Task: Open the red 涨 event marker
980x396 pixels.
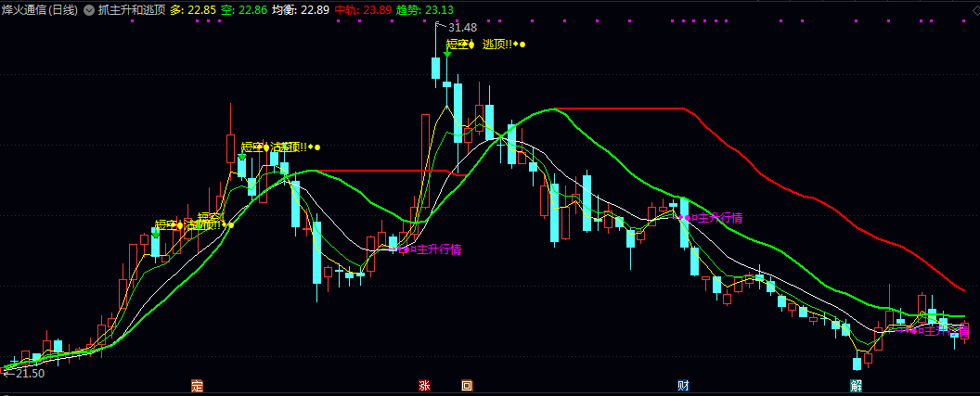Action: tap(424, 386)
